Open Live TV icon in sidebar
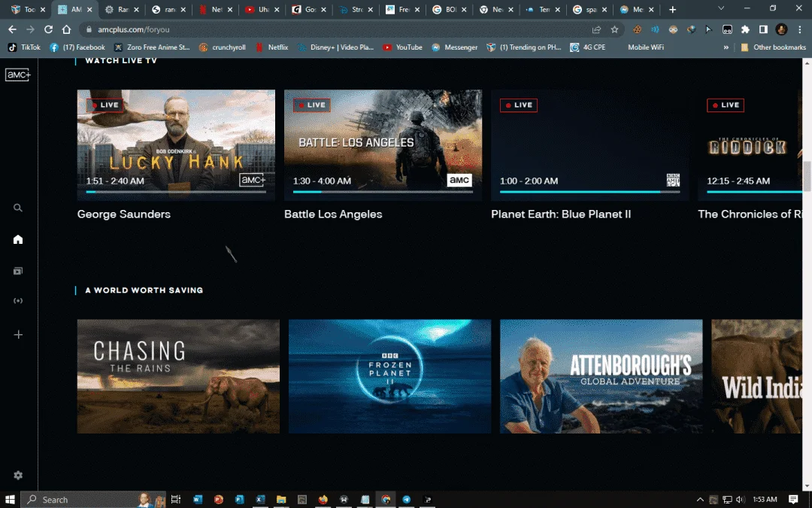 pyautogui.click(x=18, y=300)
